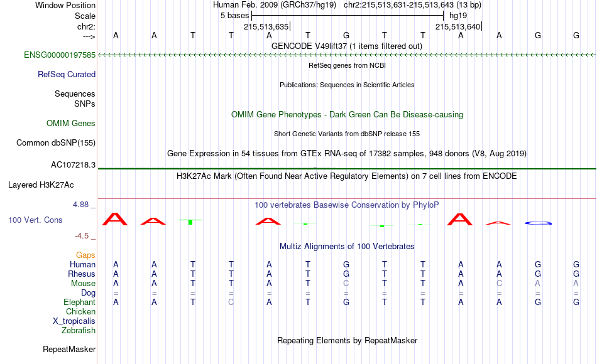Click the gray C base in the Elephant row
The width and height of the screenshot is (597, 364).
tap(231, 302)
